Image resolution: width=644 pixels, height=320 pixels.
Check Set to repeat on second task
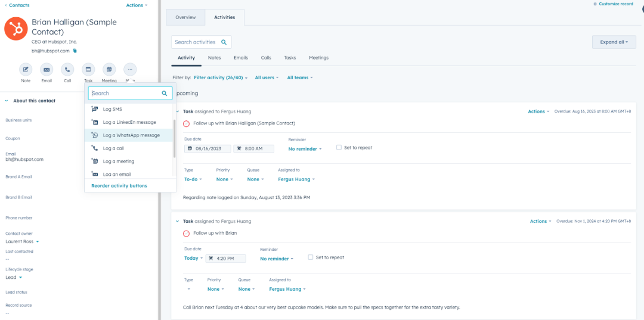[311, 257]
